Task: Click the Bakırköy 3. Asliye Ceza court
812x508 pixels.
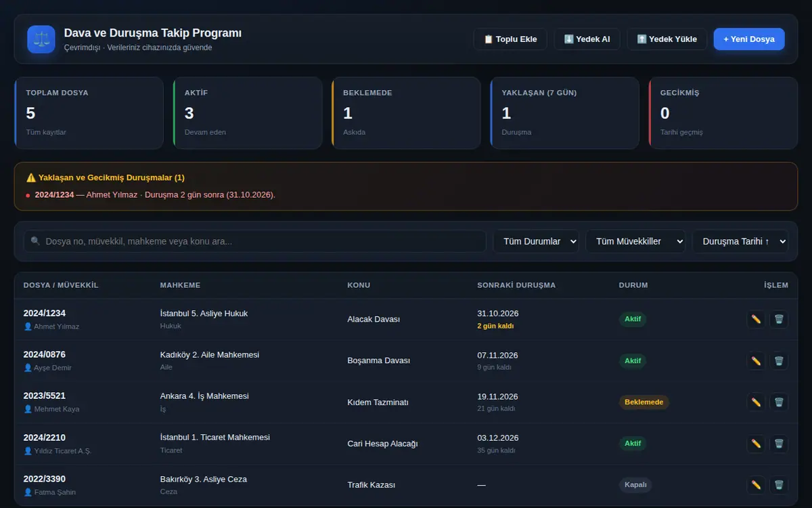Action: coord(204,480)
